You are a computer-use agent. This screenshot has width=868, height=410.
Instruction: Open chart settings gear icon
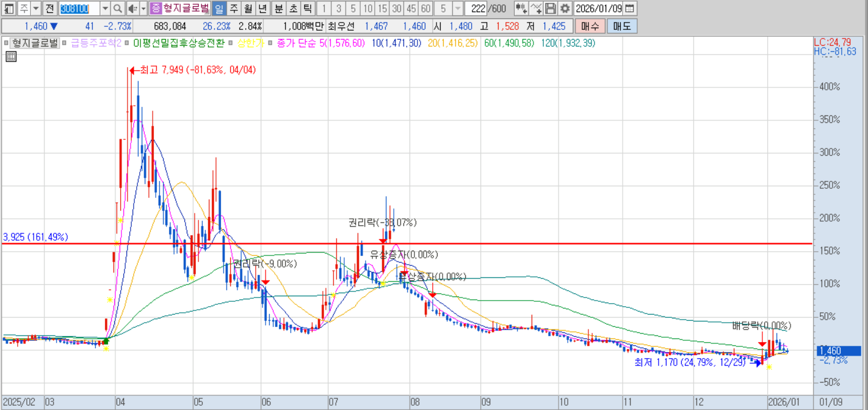(x=565, y=9)
